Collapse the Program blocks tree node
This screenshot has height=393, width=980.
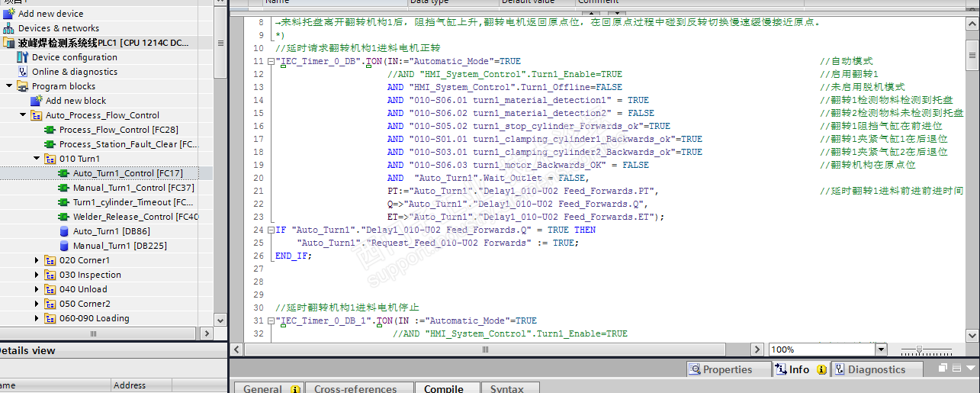9,86
